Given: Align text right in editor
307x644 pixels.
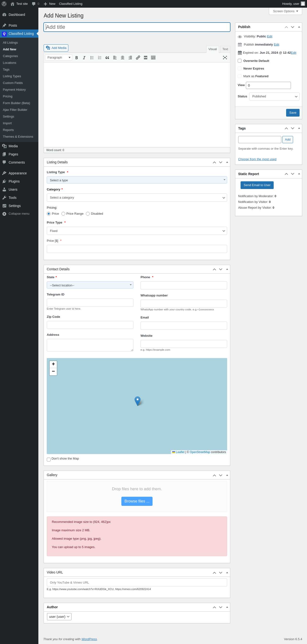Looking at the screenshot, I should (130, 58).
